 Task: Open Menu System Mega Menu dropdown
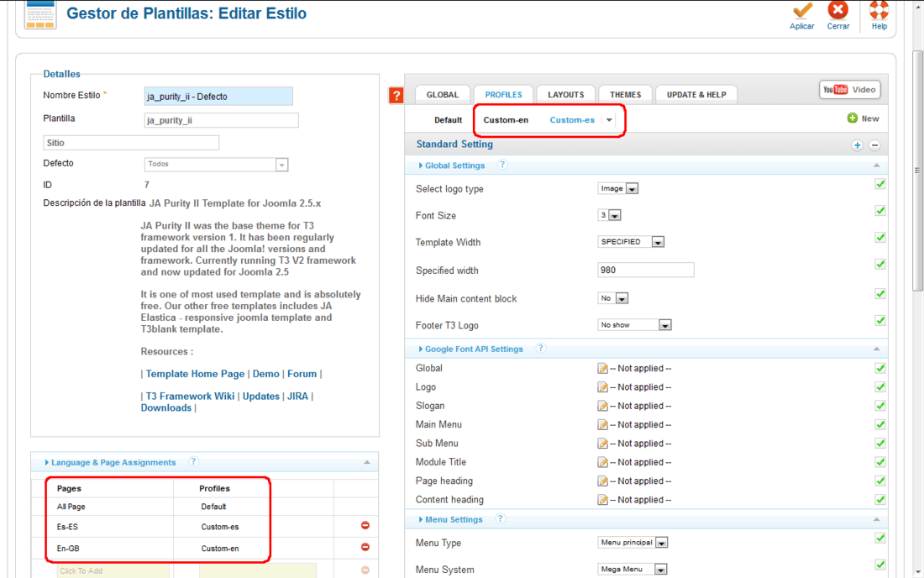click(x=633, y=569)
